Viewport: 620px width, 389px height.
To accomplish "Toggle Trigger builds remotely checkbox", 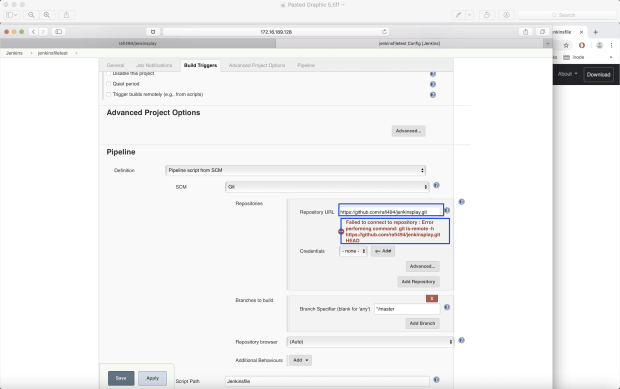I will click(109, 94).
